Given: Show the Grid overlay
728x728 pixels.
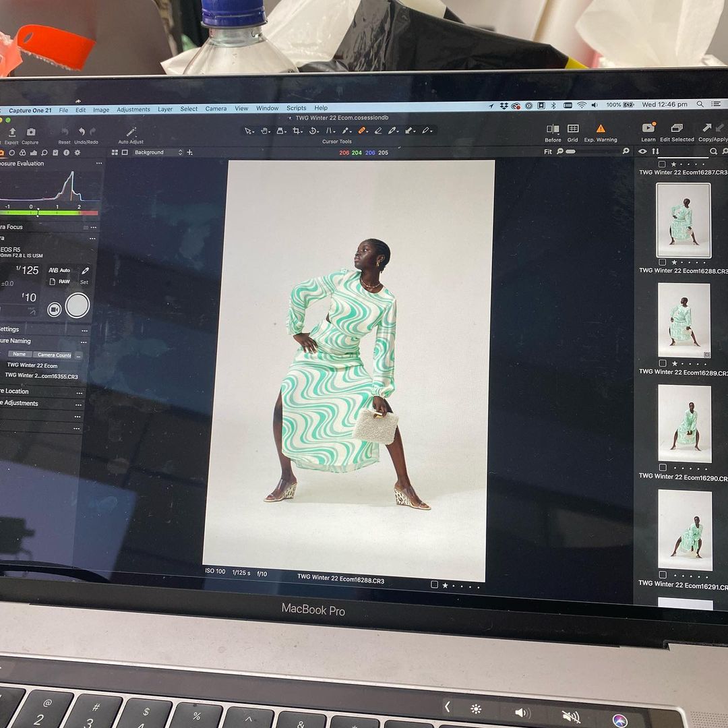Looking at the screenshot, I should [572, 129].
